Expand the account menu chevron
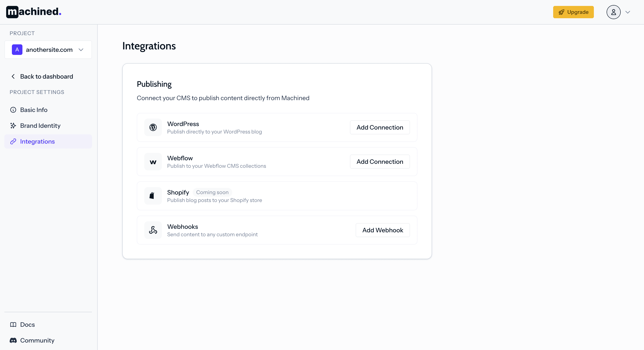This screenshot has height=350, width=644. (628, 12)
